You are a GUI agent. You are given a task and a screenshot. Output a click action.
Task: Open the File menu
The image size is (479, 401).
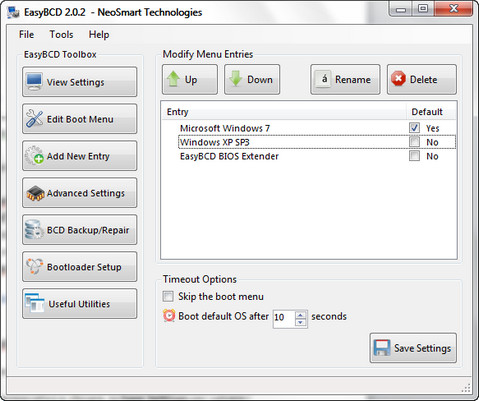(x=26, y=34)
